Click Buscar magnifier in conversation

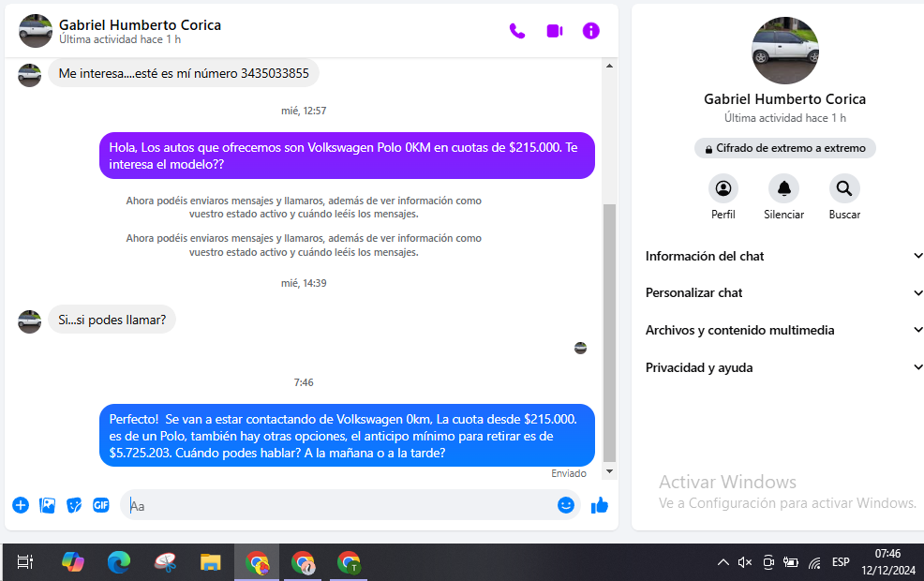(x=844, y=188)
